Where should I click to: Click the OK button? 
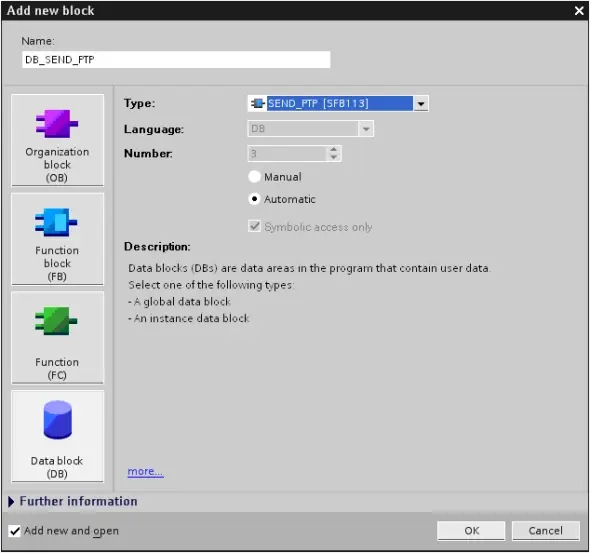[471, 530]
